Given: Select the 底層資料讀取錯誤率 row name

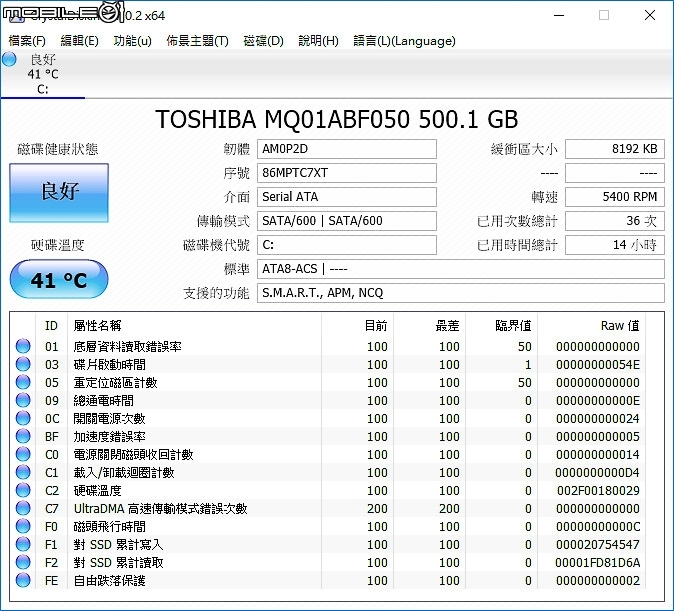Looking at the screenshot, I should tap(127, 347).
